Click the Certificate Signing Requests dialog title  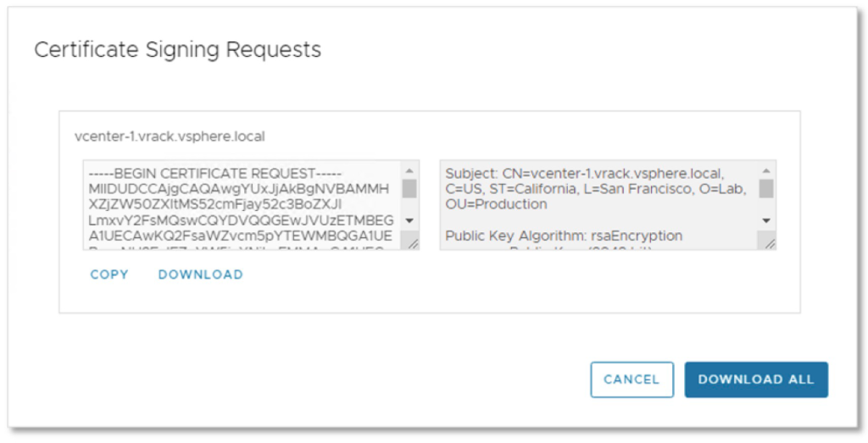[x=177, y=50]
